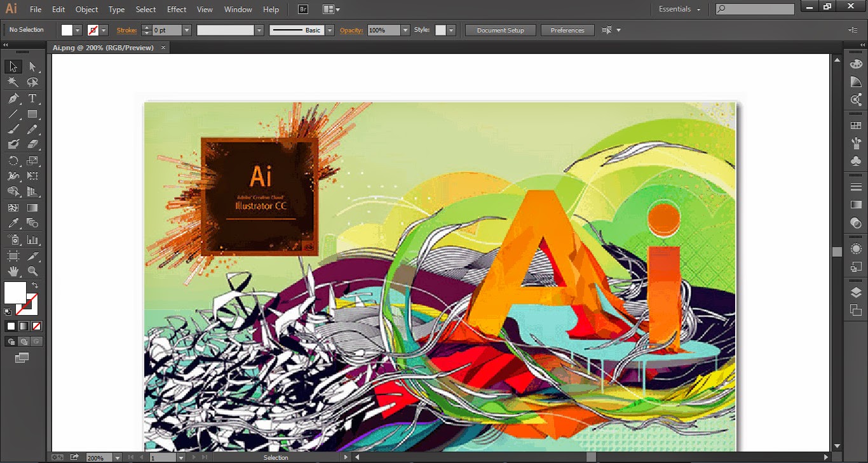Image resolution: width=868 pixels, height=463 pixels.
Task: Expand the Opacity percentage dropdown
Action: [x=405, y=30]
